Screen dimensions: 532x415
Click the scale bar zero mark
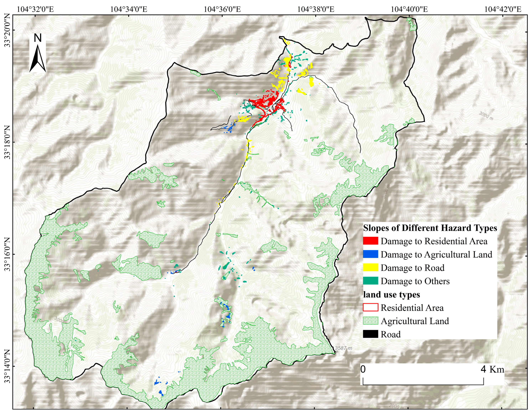click(363, 369)
